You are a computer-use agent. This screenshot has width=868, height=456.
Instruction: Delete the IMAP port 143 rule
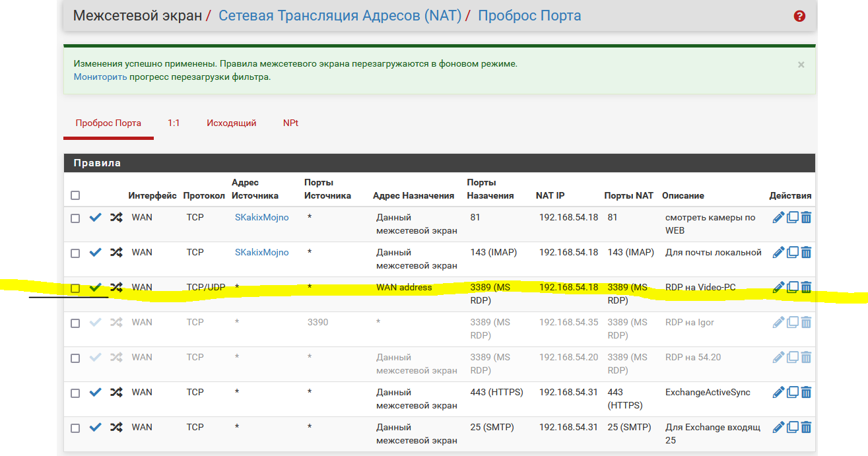pos(806,252)
